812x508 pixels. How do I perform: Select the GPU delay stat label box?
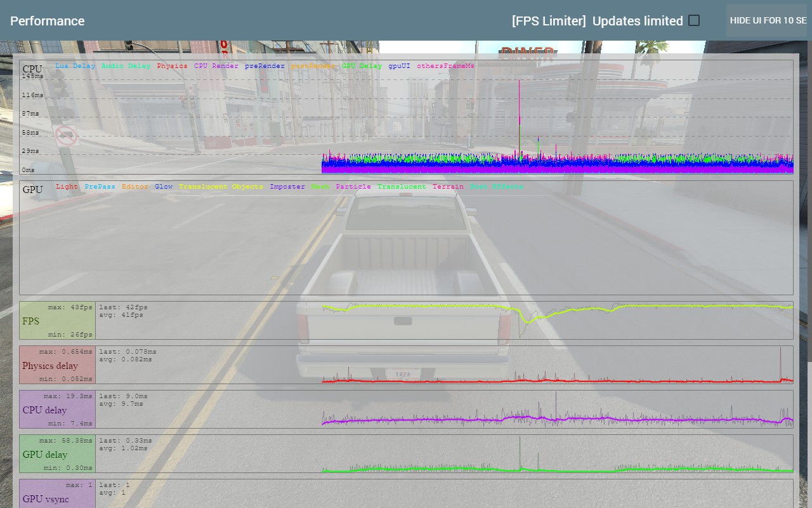(58, 454)
